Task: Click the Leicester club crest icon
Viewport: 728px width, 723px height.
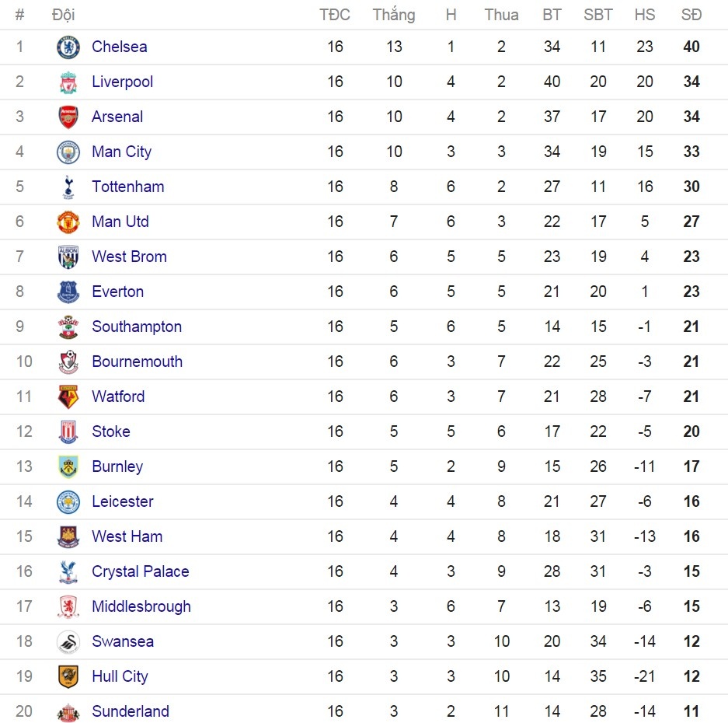Action: [68, 502]
